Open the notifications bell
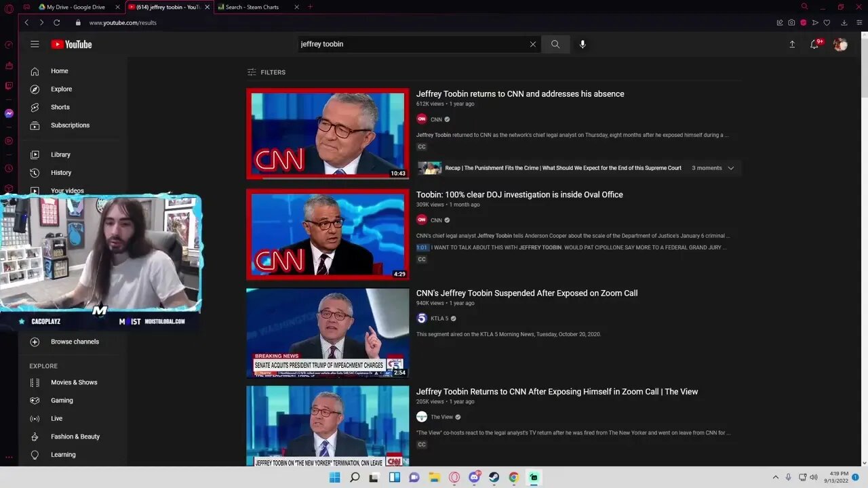 tap(816, 44)
